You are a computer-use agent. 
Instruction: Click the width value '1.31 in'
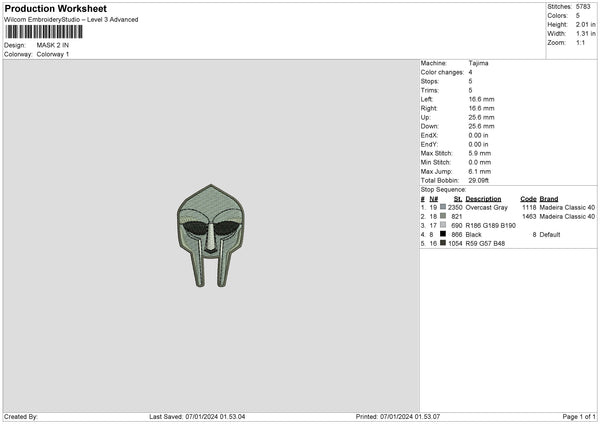point(585,34)
